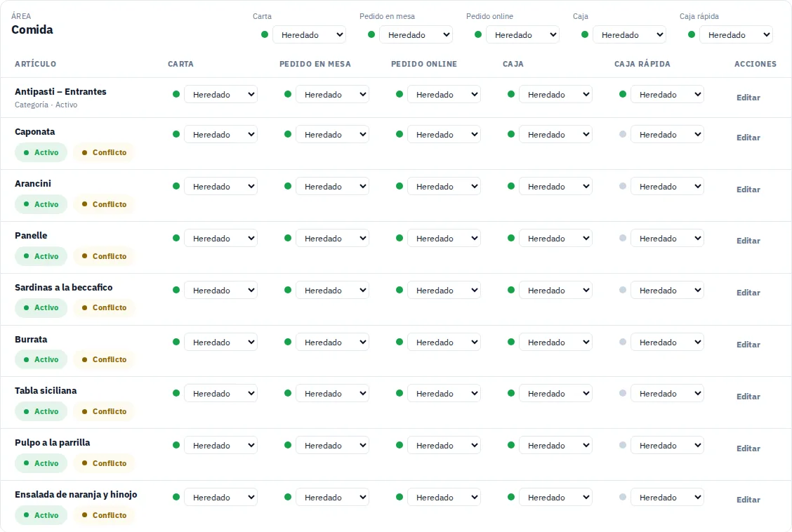Click Editar in the Panelle row
Screen dimensions: 792x532
(x=748, y=241)
